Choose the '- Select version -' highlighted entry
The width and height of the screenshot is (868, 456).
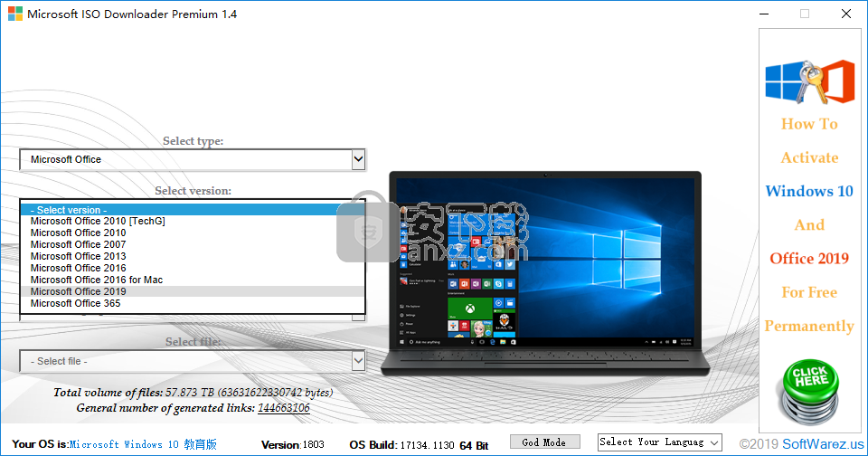(x=192, y=209)
